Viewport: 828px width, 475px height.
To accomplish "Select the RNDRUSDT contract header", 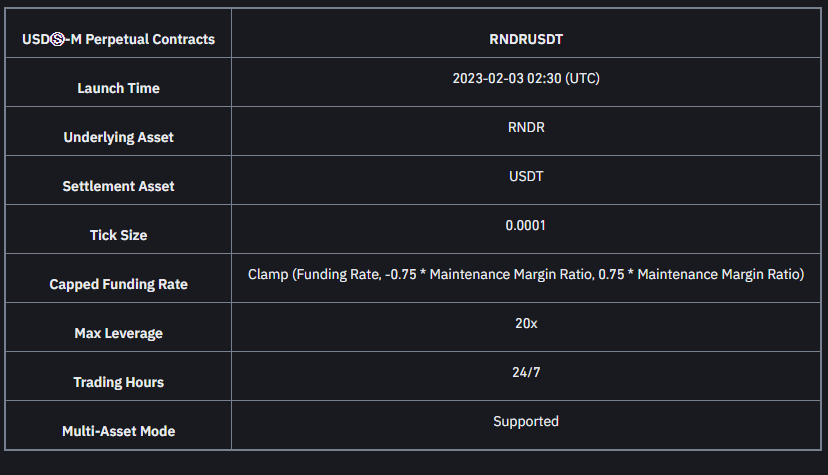I will coord(526,40).
